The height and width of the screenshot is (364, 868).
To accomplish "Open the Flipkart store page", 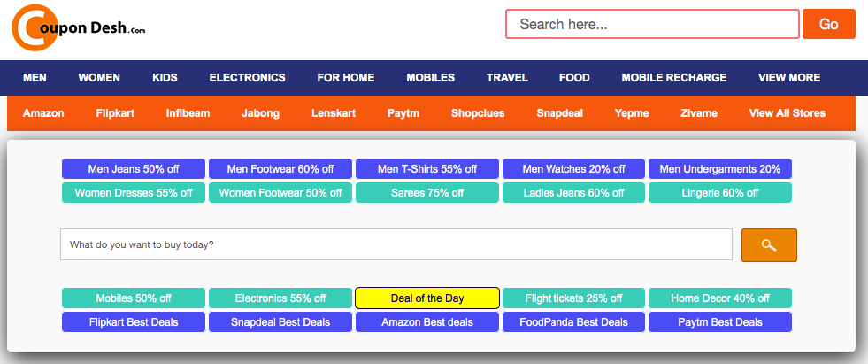I will point(115,113).
